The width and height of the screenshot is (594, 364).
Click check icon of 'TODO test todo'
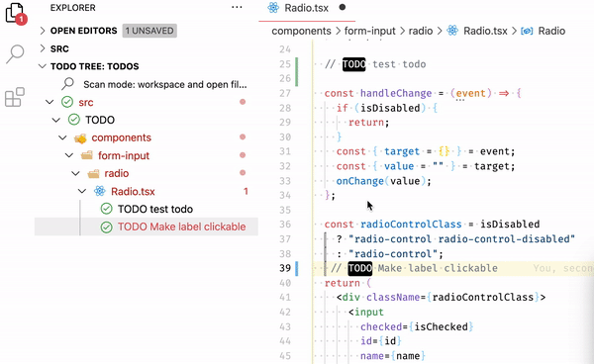(107, 209)
